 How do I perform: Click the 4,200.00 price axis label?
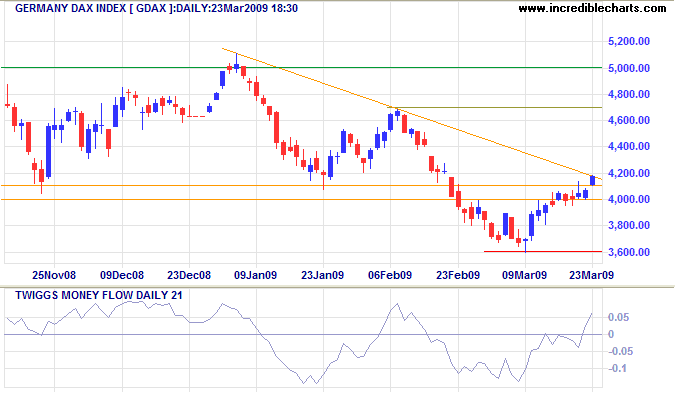(629, 173)
